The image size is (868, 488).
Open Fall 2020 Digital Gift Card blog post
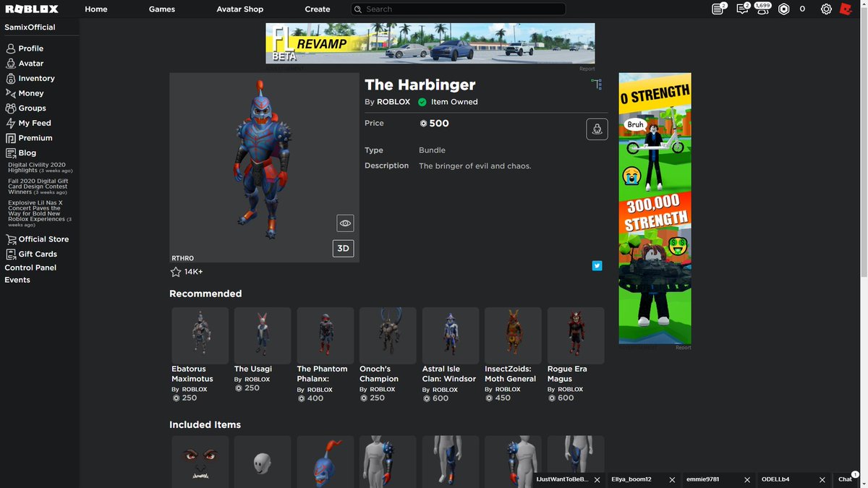tap(38, 187)
